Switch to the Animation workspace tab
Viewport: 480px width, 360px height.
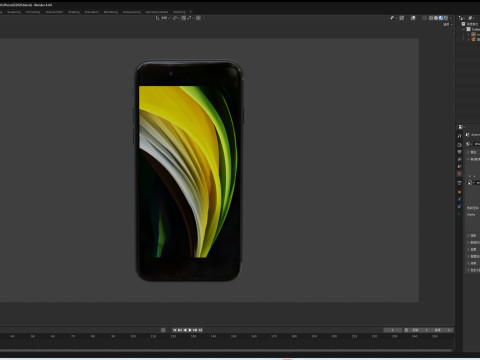92,12
